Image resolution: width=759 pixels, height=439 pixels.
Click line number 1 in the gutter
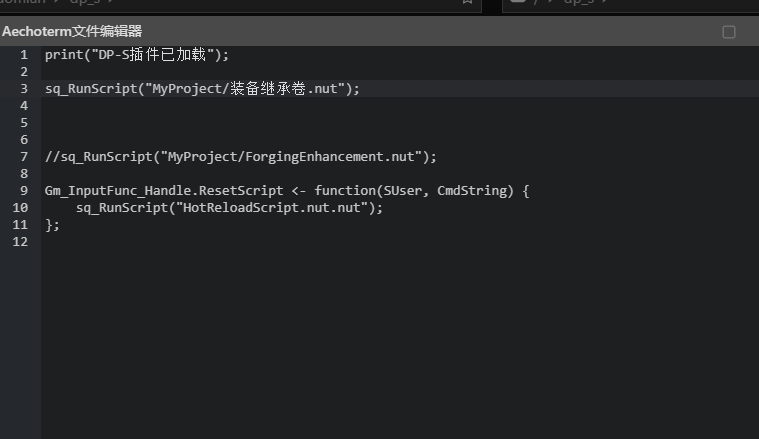point(23,55)
